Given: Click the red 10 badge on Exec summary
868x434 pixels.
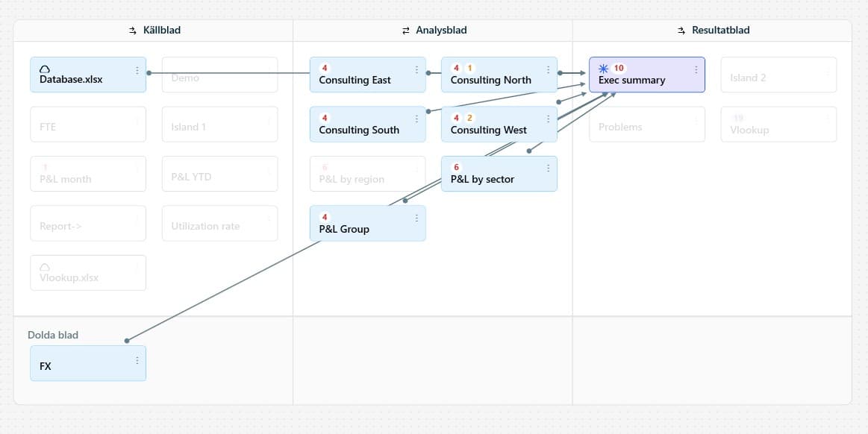Looking at the screenshot, I should coord(619,68).
